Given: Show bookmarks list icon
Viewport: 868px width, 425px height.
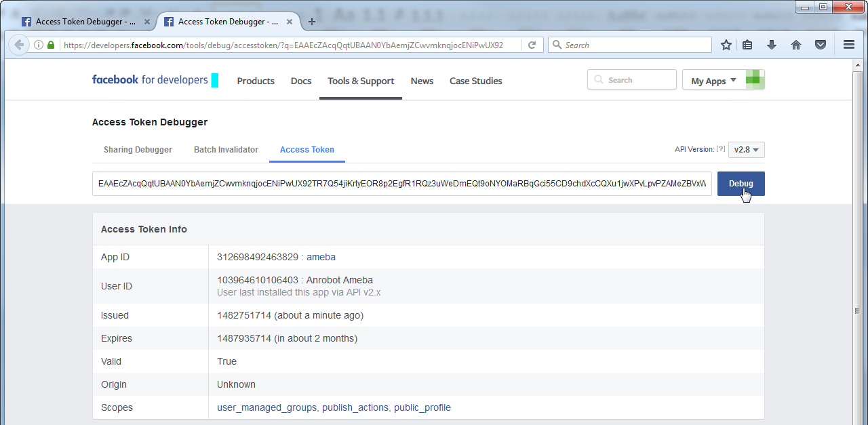Looking at the screenshot, I should (747, 45).
